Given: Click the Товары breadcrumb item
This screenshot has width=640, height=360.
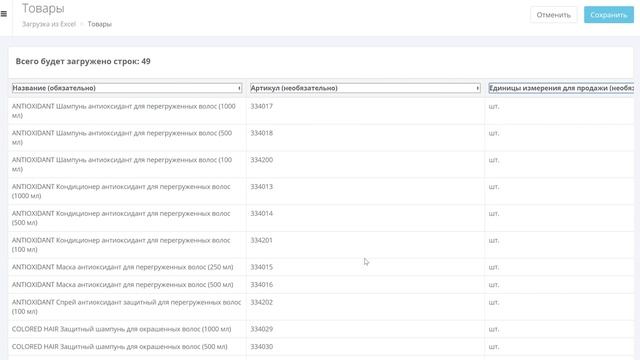Looking at the screenshot, I should coord(100,24).
